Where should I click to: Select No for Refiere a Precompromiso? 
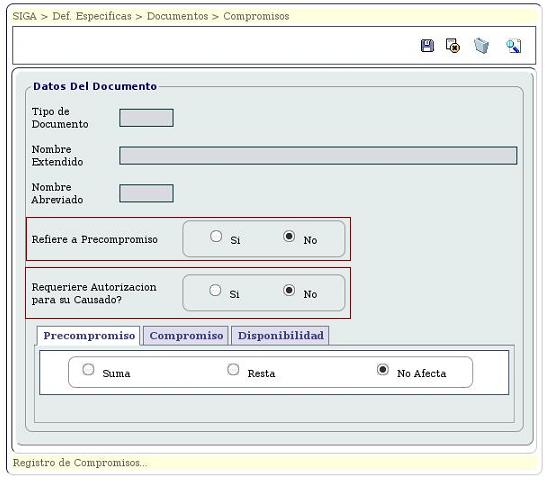[289, 236]
